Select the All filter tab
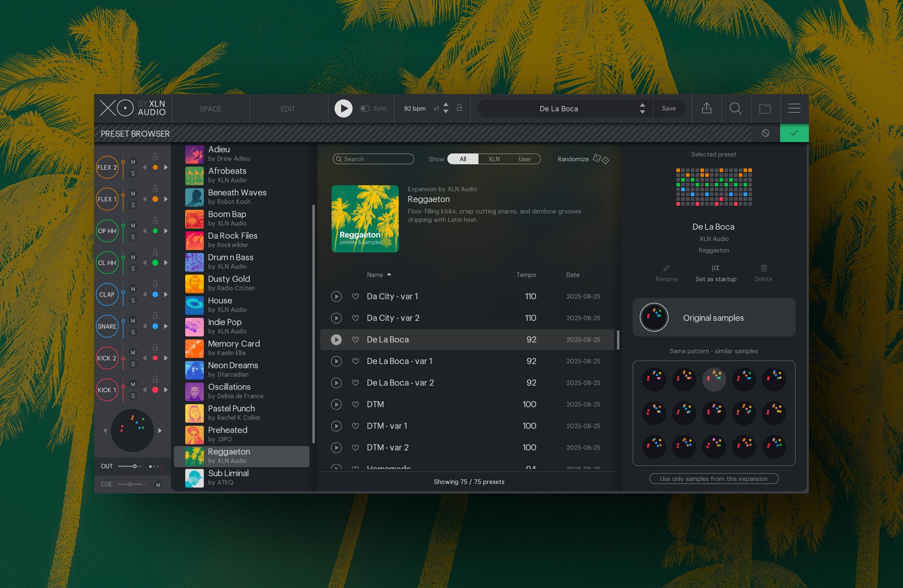 [463, 159]
